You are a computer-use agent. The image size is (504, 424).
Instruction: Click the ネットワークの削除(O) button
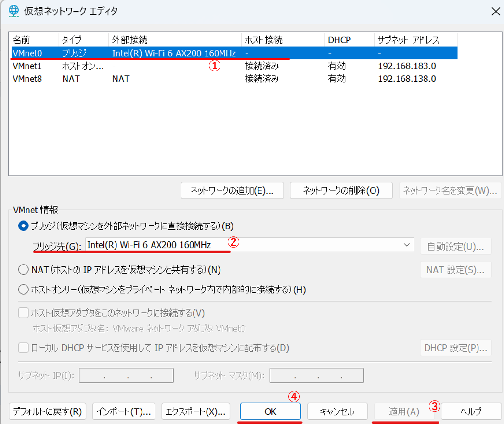pos(341,190)
